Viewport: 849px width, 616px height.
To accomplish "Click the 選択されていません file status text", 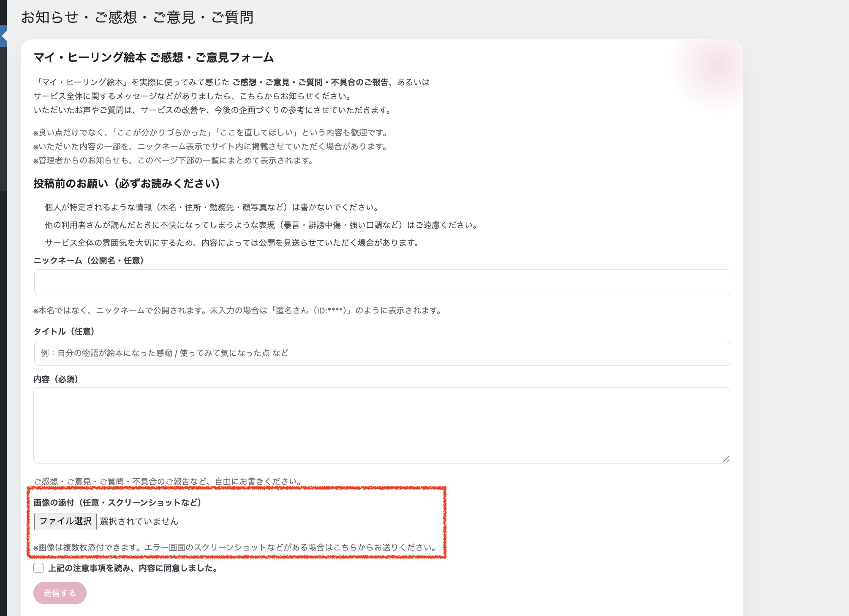I will [x=139, y=521].
